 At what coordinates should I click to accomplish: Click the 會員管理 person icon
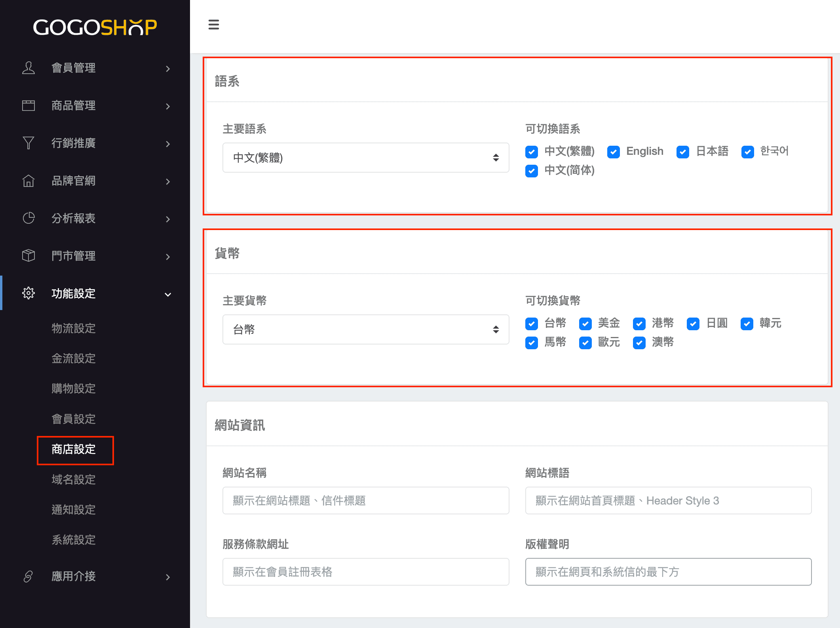point(29,68)
